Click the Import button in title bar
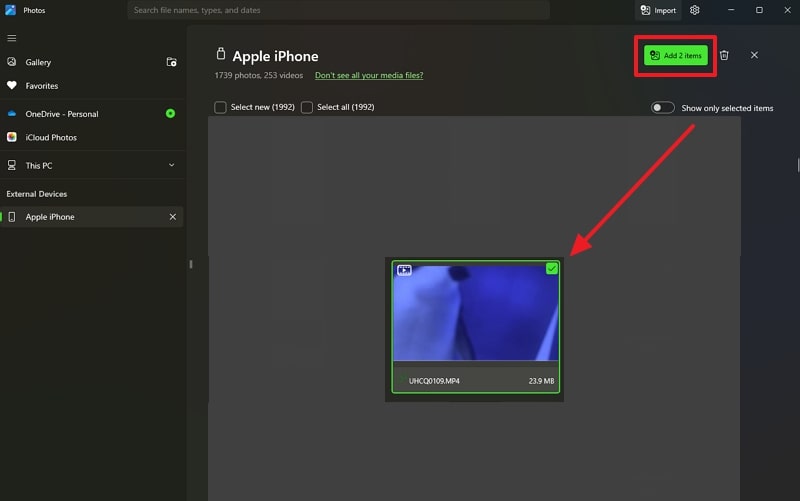The image size is (800, 501). [x=658, y=10]
